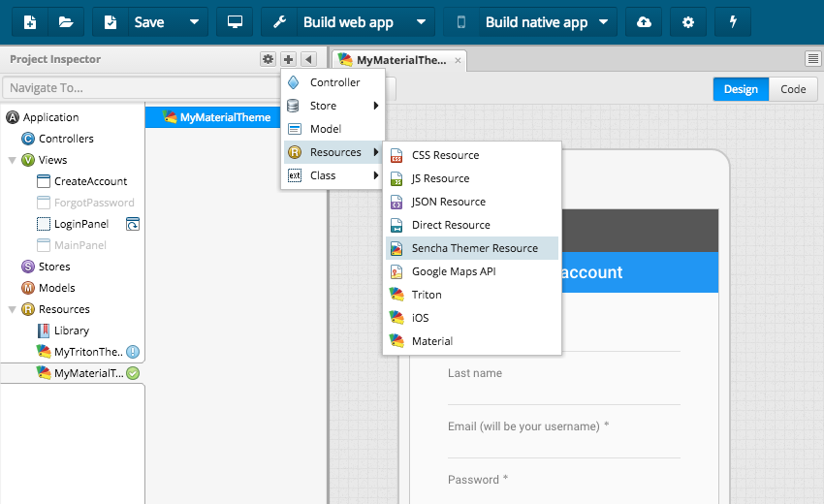The width and height of the screenshot is (824, 504).
Task: Collapse the inspector with the left arrow
Action: click(x=308, y=59)
